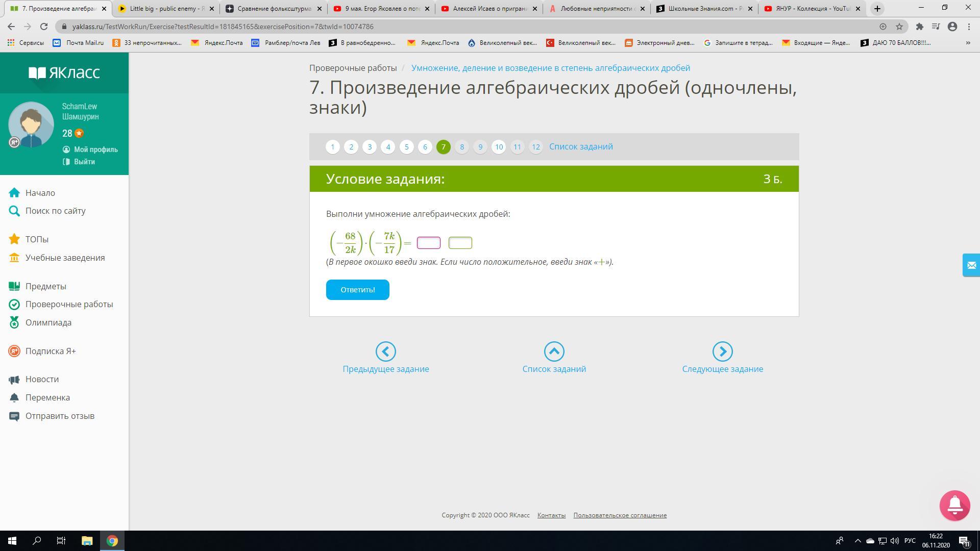Bookmark the page with the star icon
This screenshot has height=551, width=980.
pos(899,27)
